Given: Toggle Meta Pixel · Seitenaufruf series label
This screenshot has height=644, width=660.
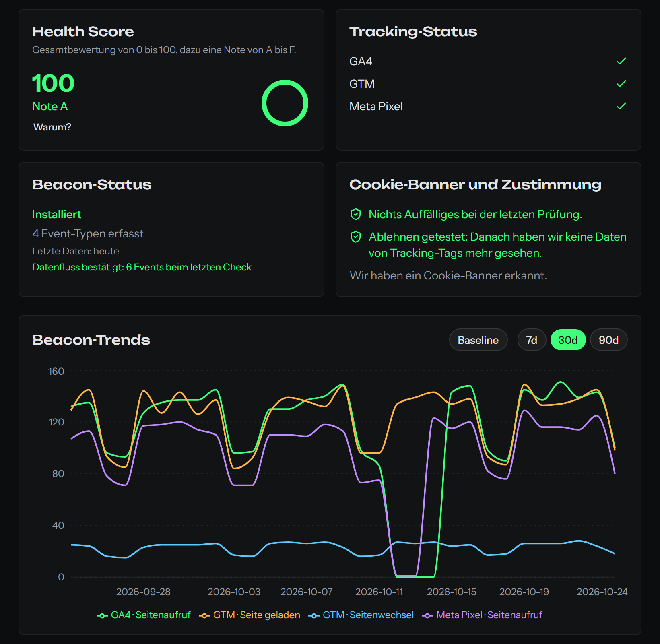Looking at the screenshot, I should [x=489, y=615].
